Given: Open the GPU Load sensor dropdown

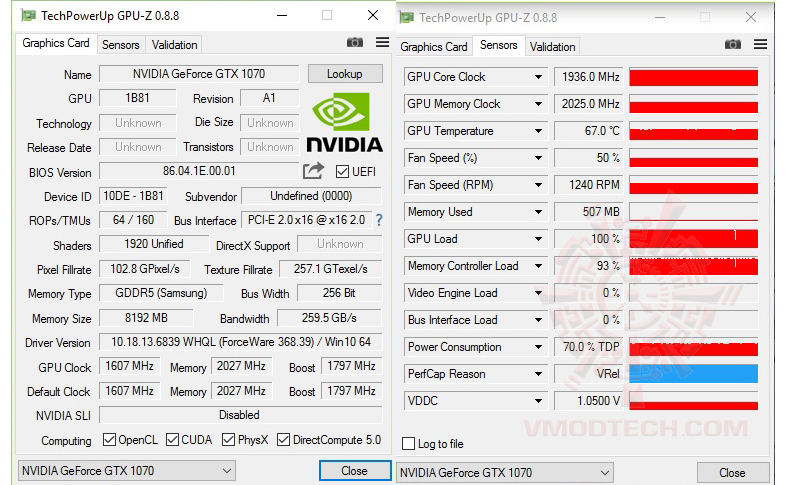Looking at the screenshot, I should click(538, 239).
